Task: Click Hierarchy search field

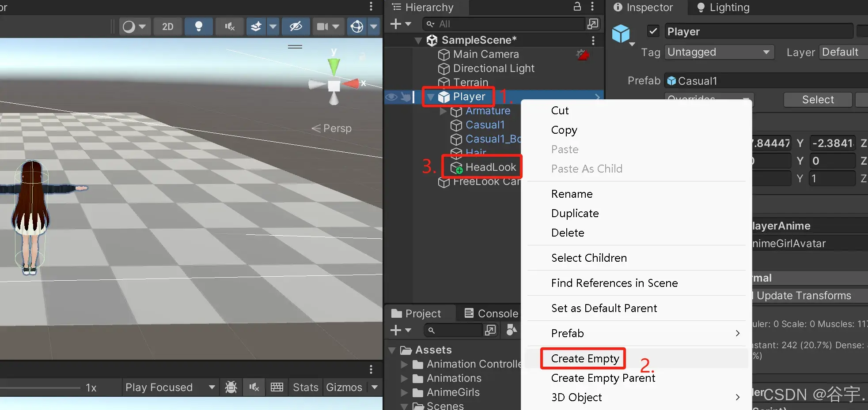Action: tap(504, 24)
